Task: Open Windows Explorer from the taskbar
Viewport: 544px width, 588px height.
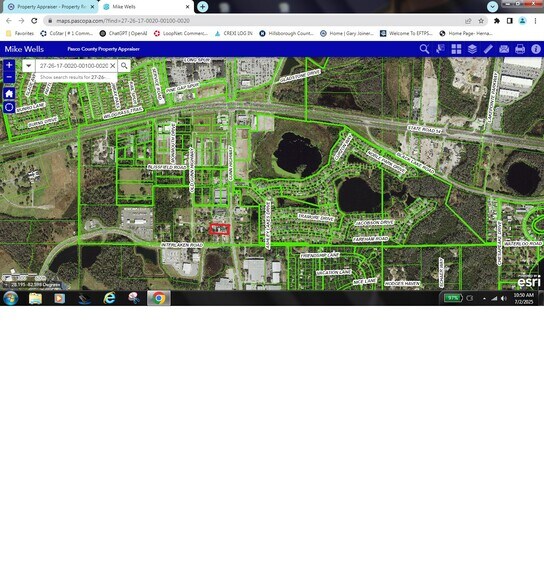Action: (35, 298)
